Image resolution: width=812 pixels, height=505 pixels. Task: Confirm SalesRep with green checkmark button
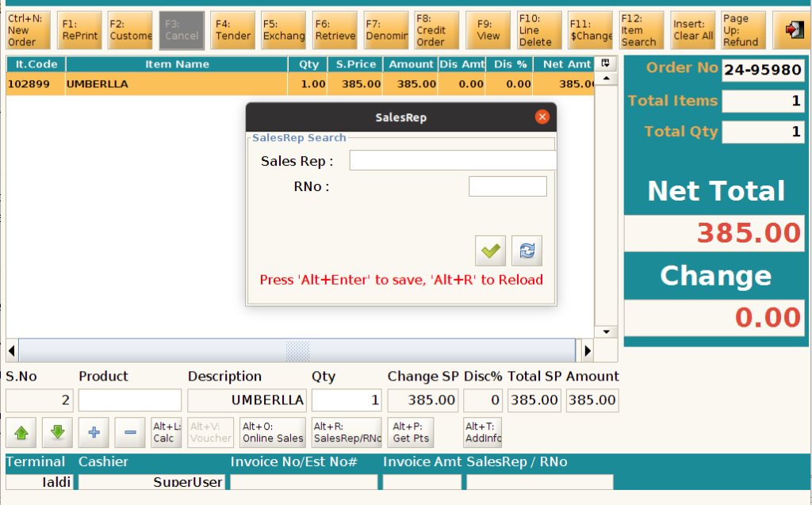point(490,251)
